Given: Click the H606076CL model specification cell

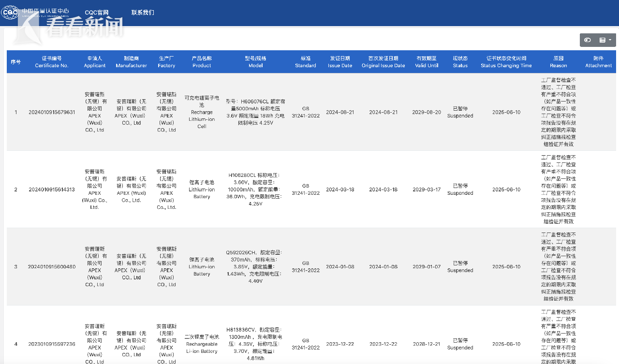Looking at the screenshot, I should pyautogui.click(x=256, y=112).
